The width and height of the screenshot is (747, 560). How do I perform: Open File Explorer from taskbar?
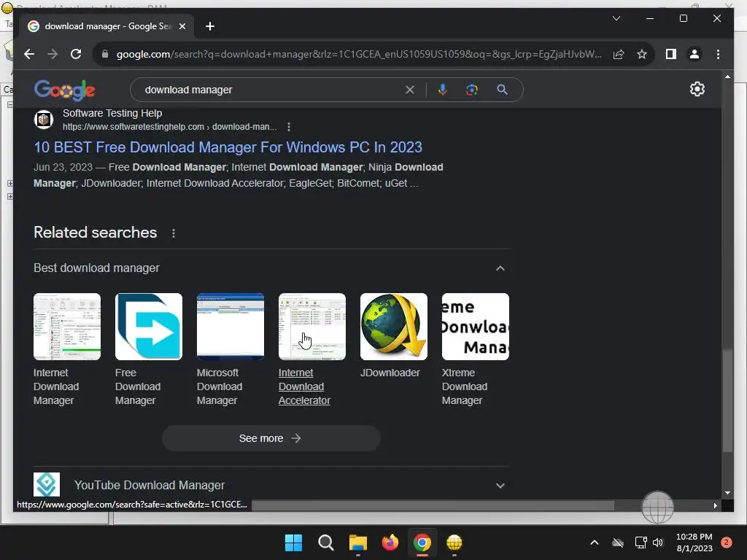coord(357,542)
